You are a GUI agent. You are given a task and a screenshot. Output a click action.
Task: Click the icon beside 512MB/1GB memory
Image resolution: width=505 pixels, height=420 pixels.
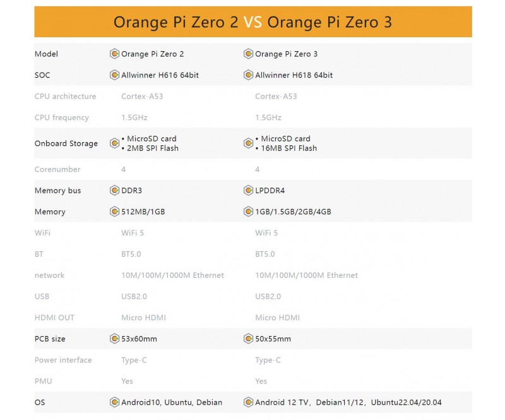[x=114, y=212]
